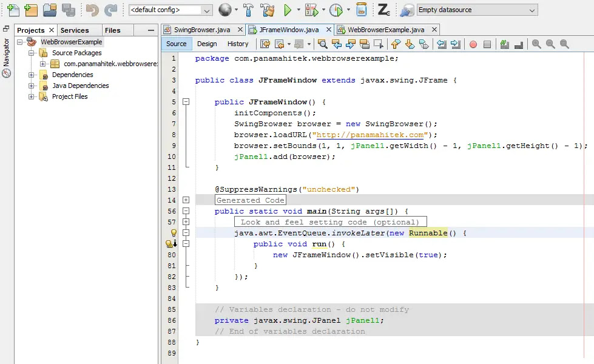Click the New Project icon

coord(31,10)
